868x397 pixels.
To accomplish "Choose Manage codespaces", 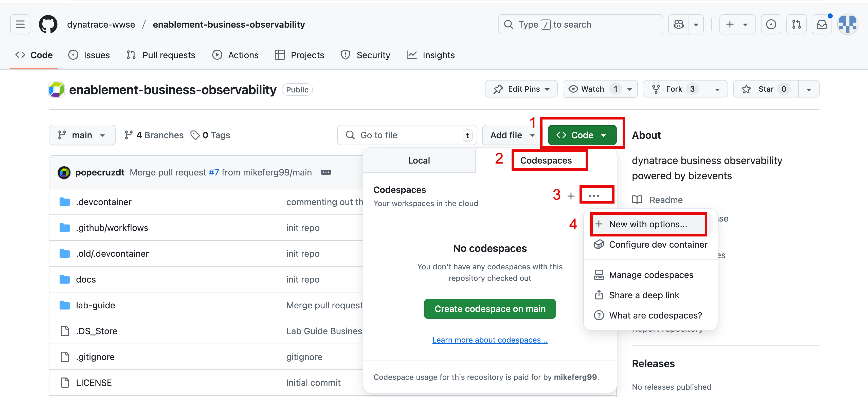I will [x=651, y=275].
